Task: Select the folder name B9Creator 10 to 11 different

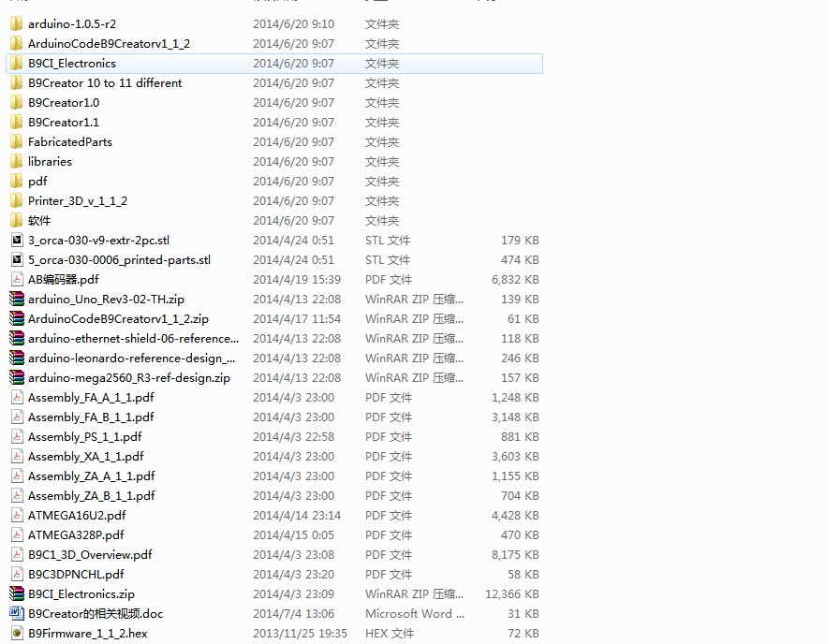Action: click(105, 82)
